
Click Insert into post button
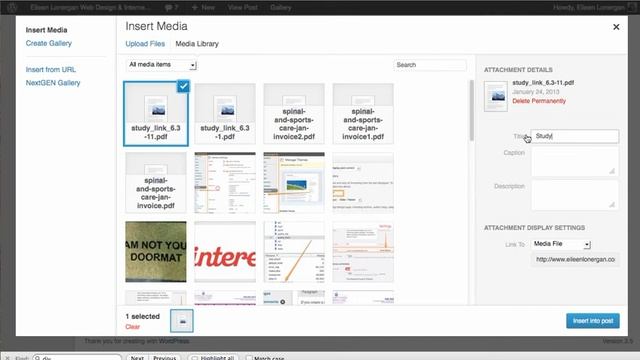pos(593,321)
